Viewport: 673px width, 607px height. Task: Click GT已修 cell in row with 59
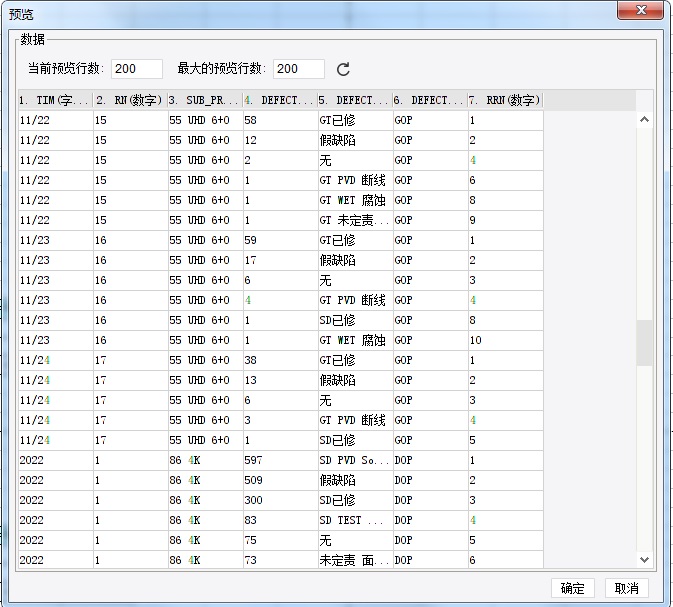tap(355, 240)
